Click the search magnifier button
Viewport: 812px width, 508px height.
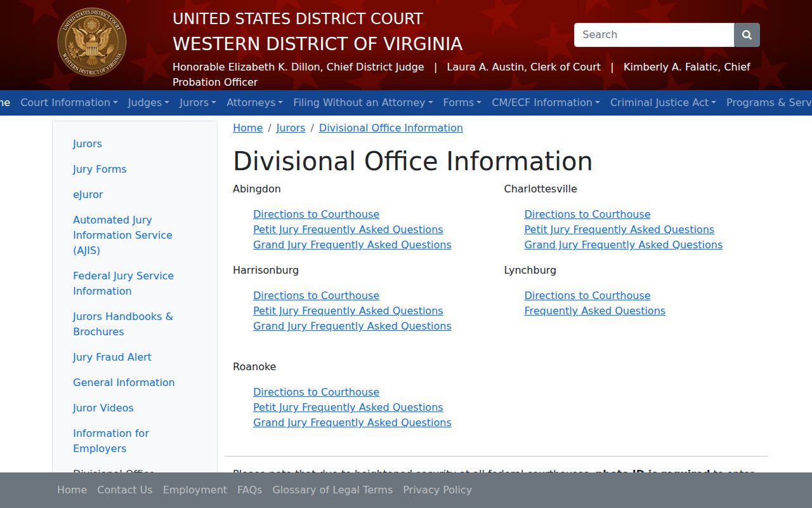point(747,35)
